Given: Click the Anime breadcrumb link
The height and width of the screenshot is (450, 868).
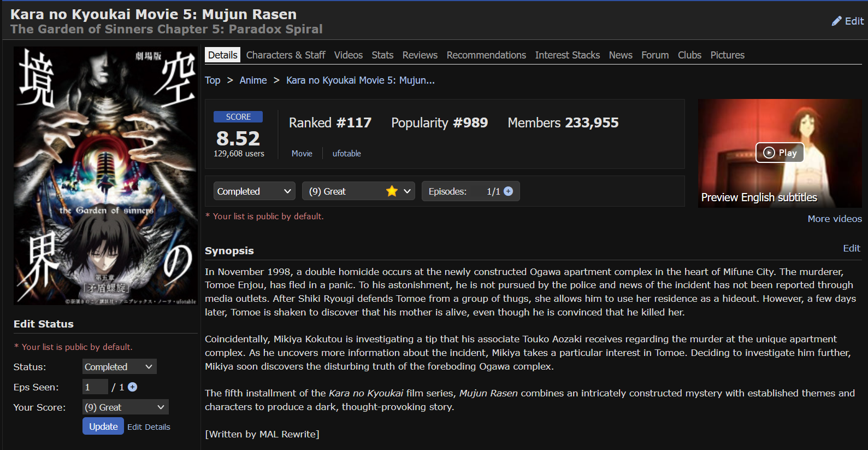Looking at the screenshot, I should click(x=253, y=80).
